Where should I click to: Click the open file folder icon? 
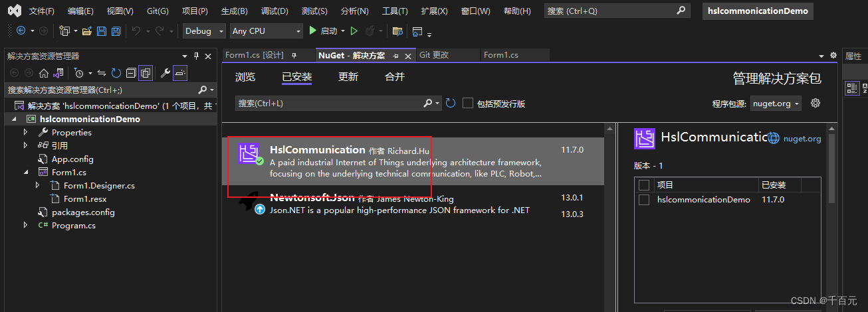87,31
